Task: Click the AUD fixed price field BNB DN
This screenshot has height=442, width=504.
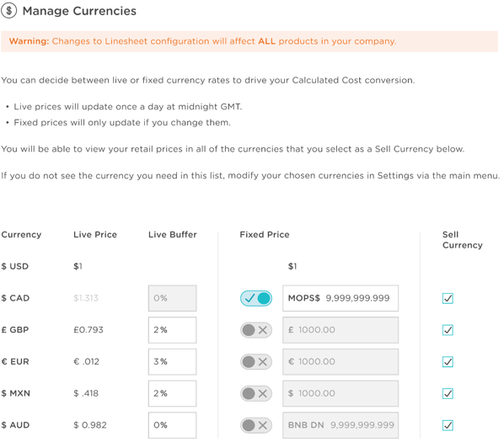Action: click(x=340, y=425)
